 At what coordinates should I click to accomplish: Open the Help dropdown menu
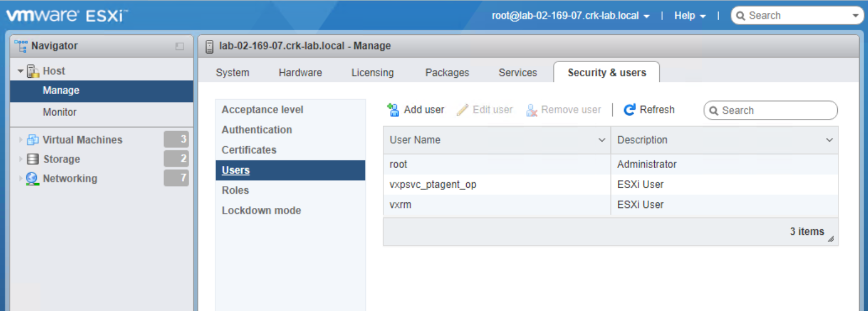(x=689, y=16)
